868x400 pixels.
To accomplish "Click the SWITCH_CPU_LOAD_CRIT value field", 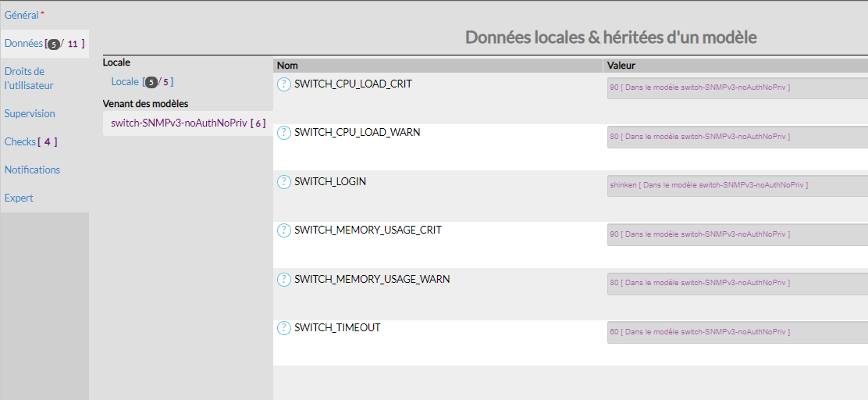I will [737, 87].
